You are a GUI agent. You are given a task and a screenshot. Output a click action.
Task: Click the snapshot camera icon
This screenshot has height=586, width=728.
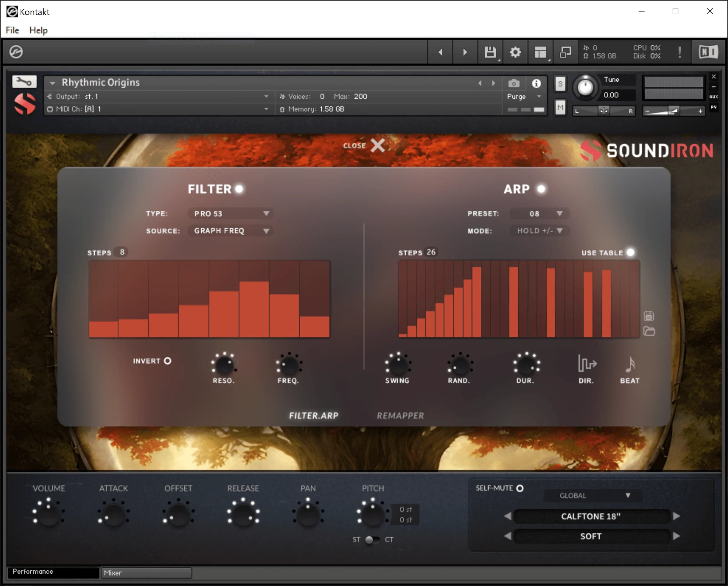514,83
